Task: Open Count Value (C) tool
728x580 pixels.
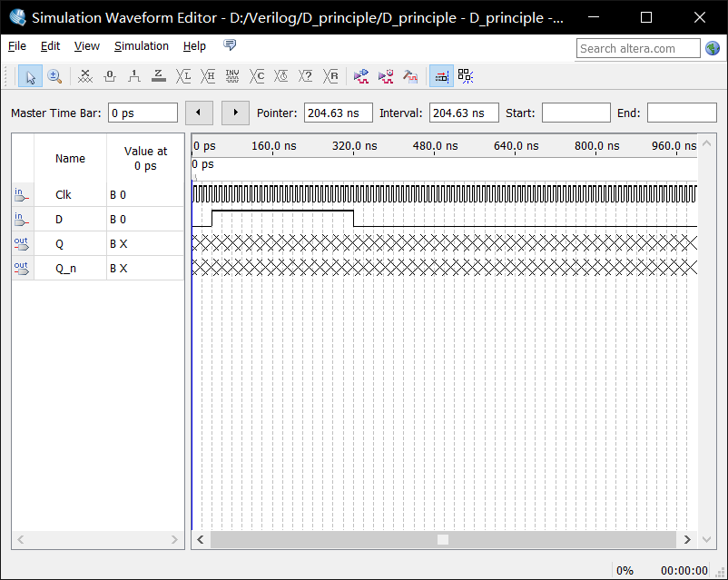Action: click(257, 76)
